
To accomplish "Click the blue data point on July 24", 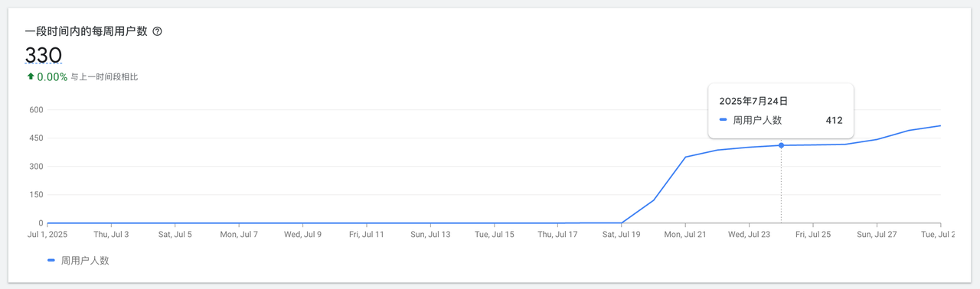I will [x=781, y=145].
